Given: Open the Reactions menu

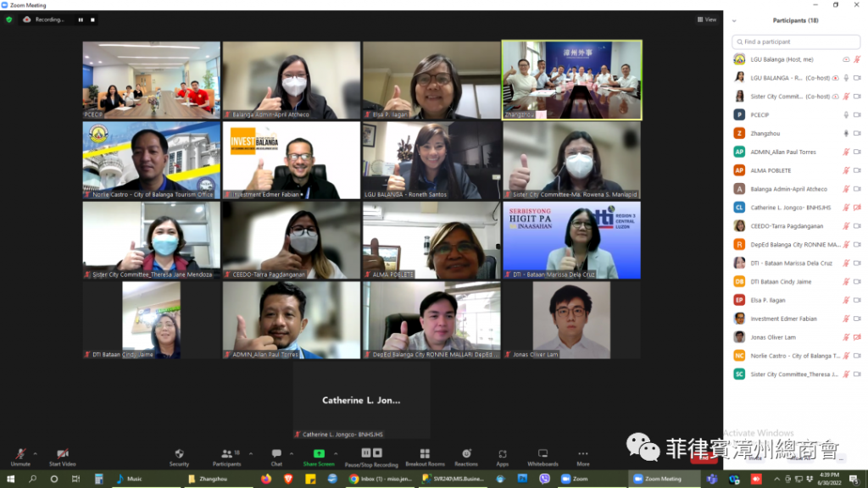Looking at the screenshot, I should pyautogui.click(x=466, y=457).
